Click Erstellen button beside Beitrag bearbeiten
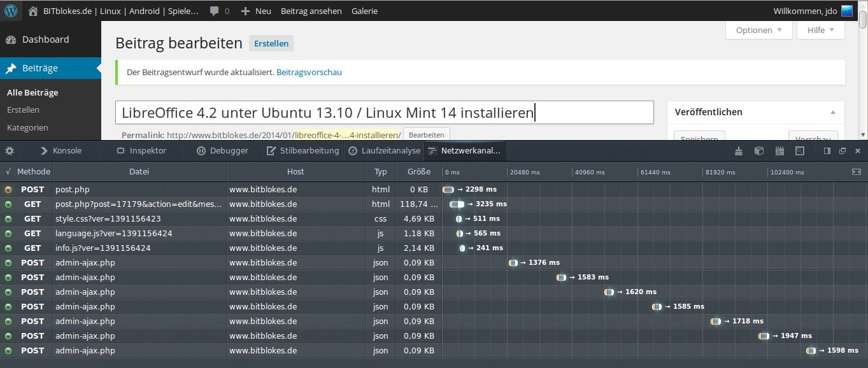 271,44
